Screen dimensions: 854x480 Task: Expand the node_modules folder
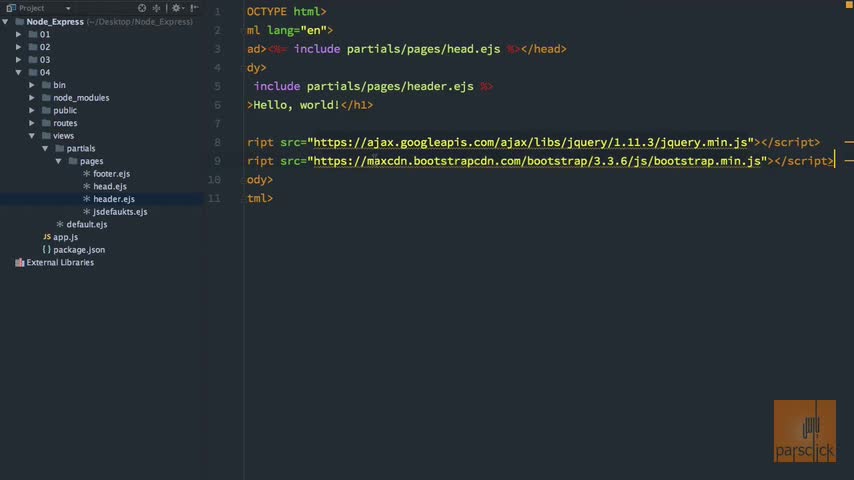[x=32, y=98]
